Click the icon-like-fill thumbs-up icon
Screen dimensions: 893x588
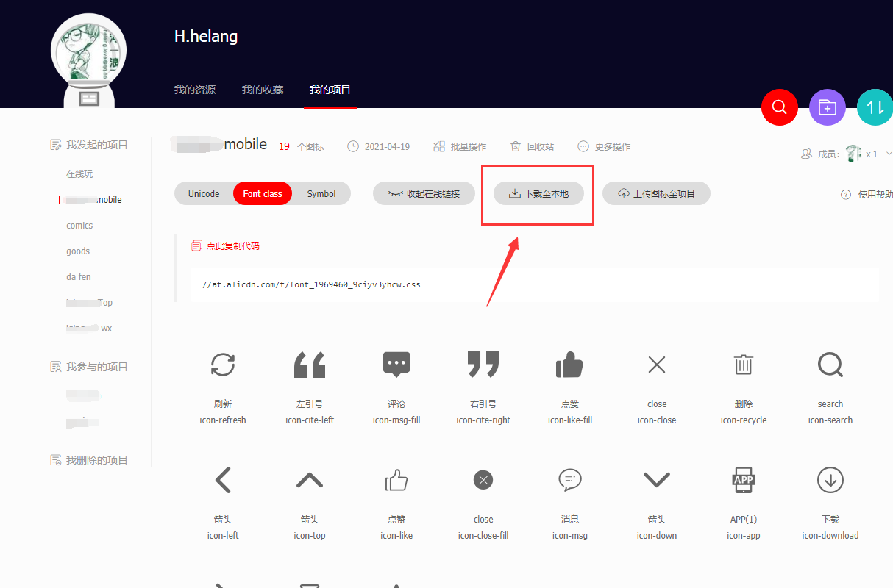(570, 365)
